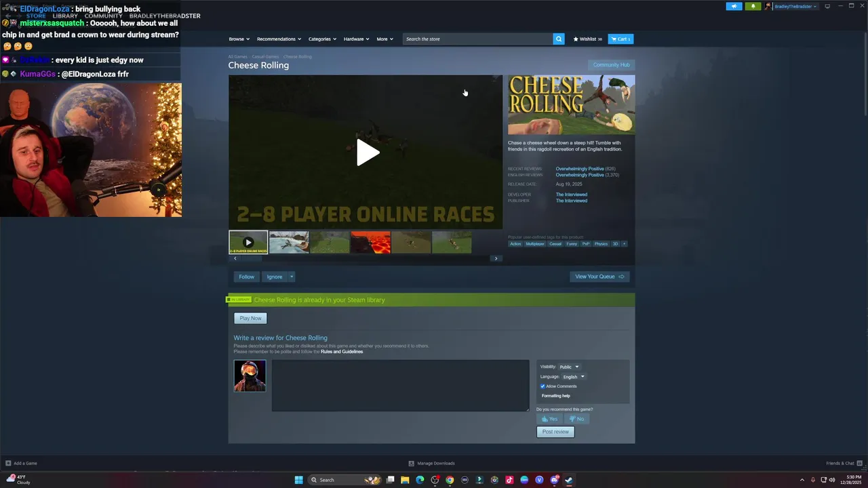Open the Cart button
Image resolution: width=868 pixels, height=488 pixels.
tap(620, 39)
